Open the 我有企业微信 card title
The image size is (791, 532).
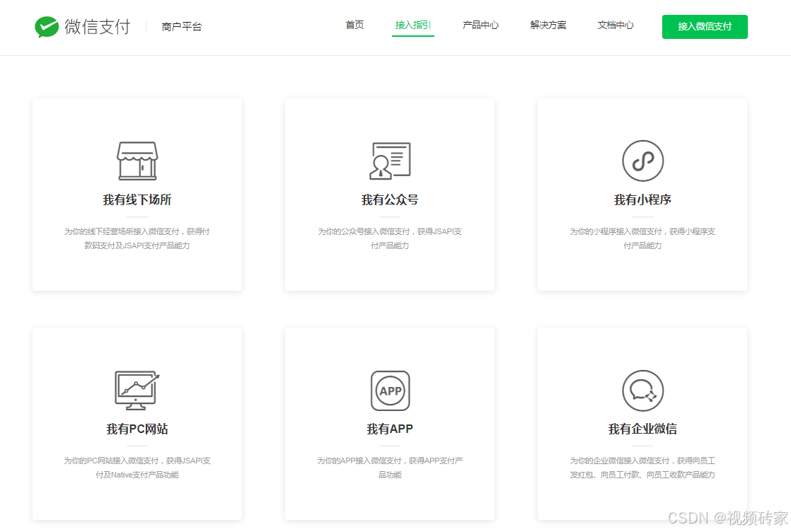(x=642, y=429)
